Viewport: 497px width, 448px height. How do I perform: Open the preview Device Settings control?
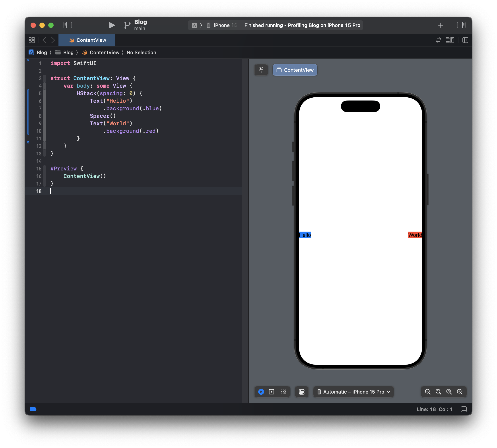pos(301,392)
